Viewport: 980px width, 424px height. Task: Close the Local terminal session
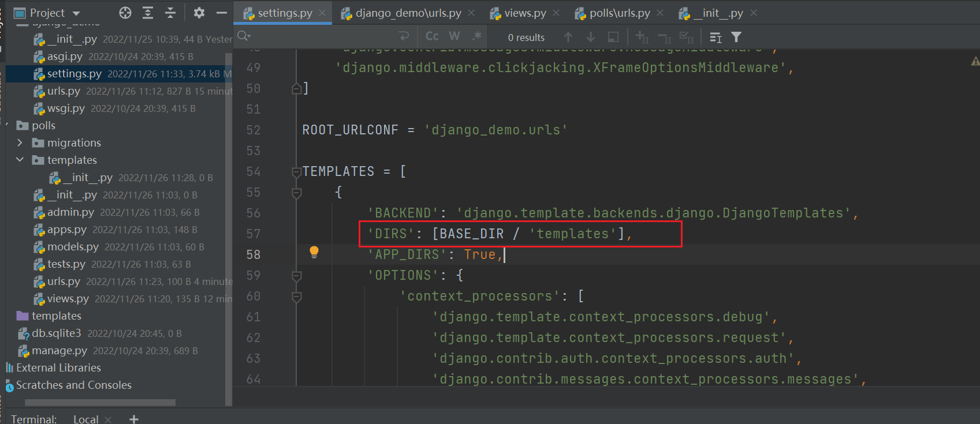click(108, 419)
